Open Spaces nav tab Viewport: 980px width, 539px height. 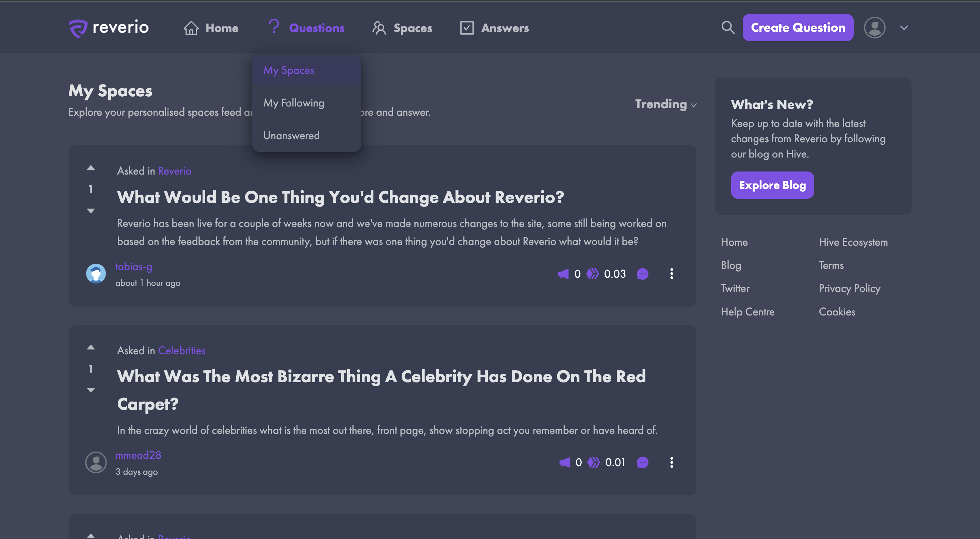coord(402,28)
